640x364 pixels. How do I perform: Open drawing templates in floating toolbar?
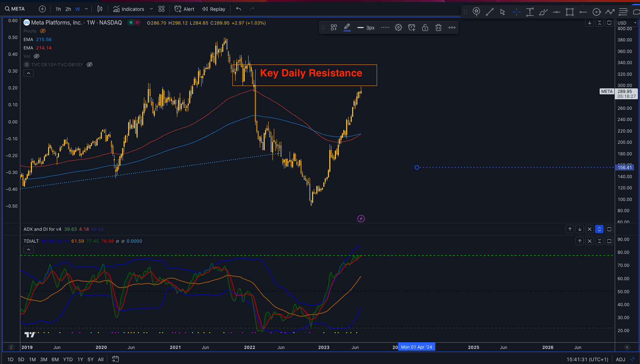[x=334, y=27]
